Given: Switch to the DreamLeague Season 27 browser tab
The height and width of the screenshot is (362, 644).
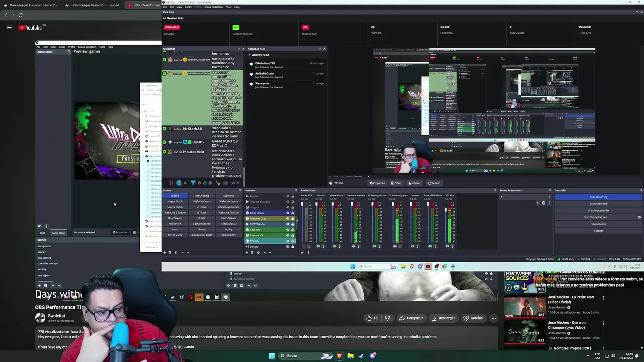Looking at the screenshot, I should (96, 5).
